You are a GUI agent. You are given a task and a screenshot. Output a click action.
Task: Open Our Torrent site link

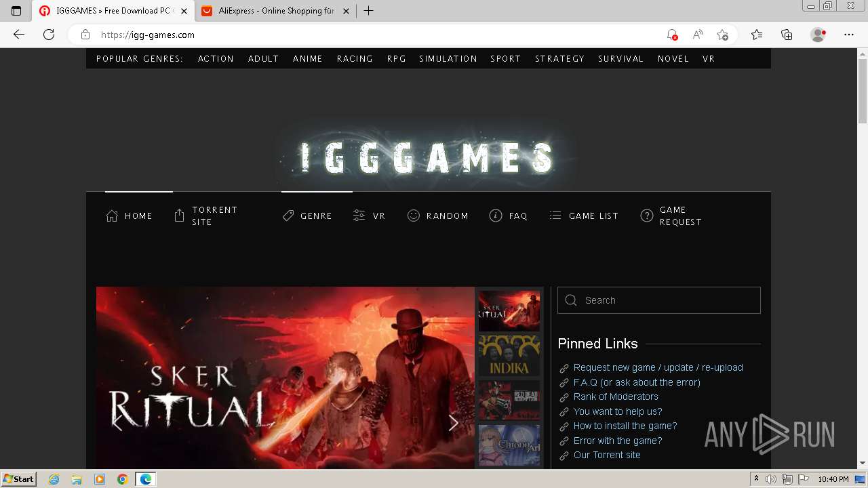[x=607, y=455]
